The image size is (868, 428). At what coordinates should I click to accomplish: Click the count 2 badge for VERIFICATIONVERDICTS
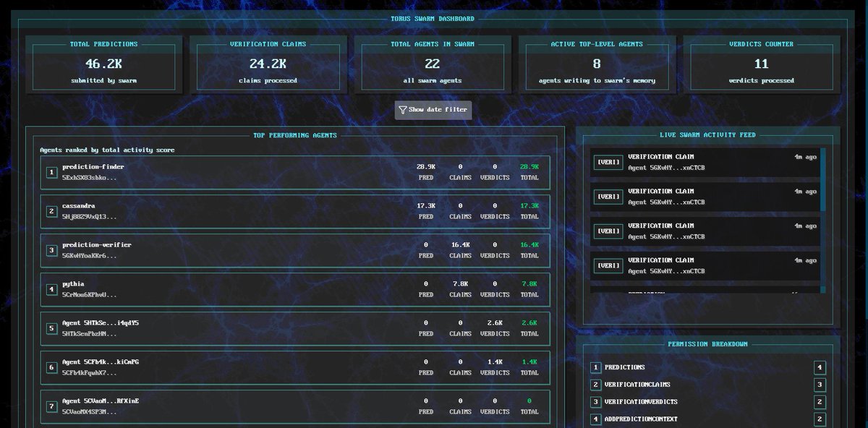point(820,402)
